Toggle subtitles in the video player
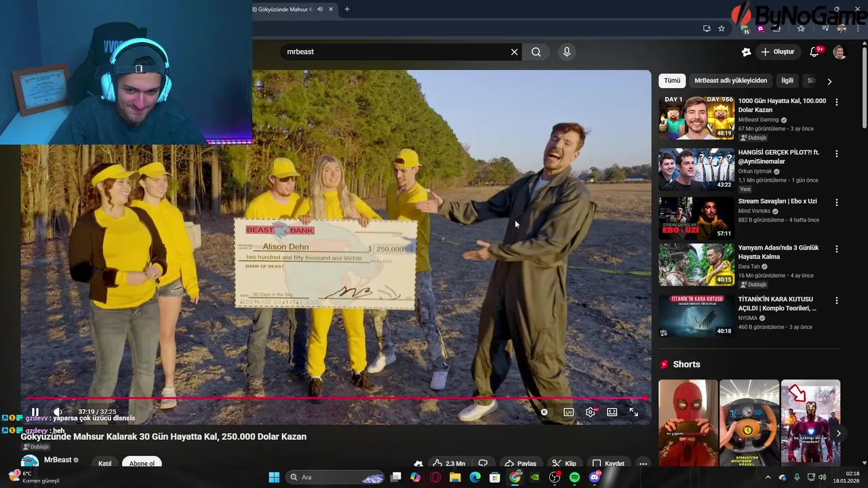The height and width of the screenshot is (488, 868). pos(568,412)
